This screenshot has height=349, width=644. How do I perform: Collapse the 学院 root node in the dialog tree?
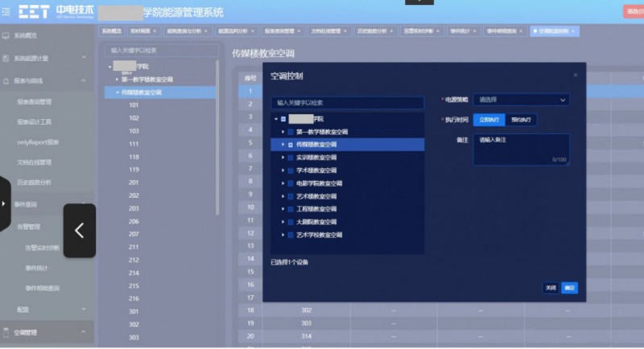[x=276, y=119]
